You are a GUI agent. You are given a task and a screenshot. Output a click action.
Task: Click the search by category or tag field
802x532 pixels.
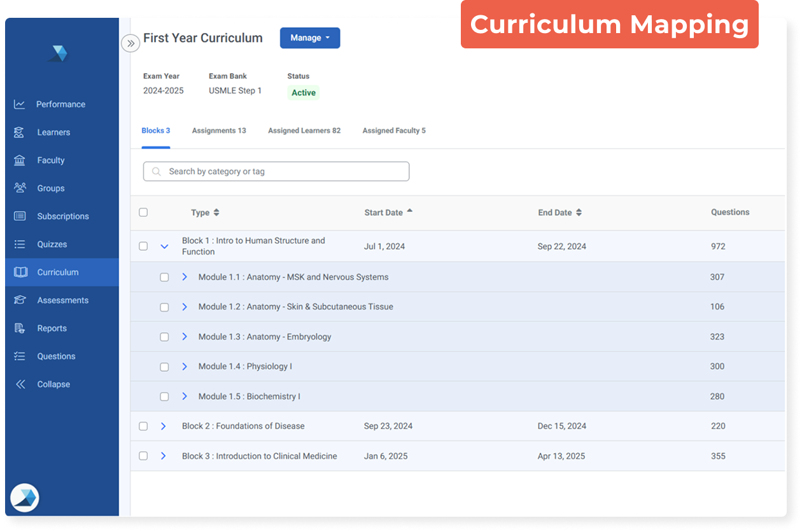[276, 171]
